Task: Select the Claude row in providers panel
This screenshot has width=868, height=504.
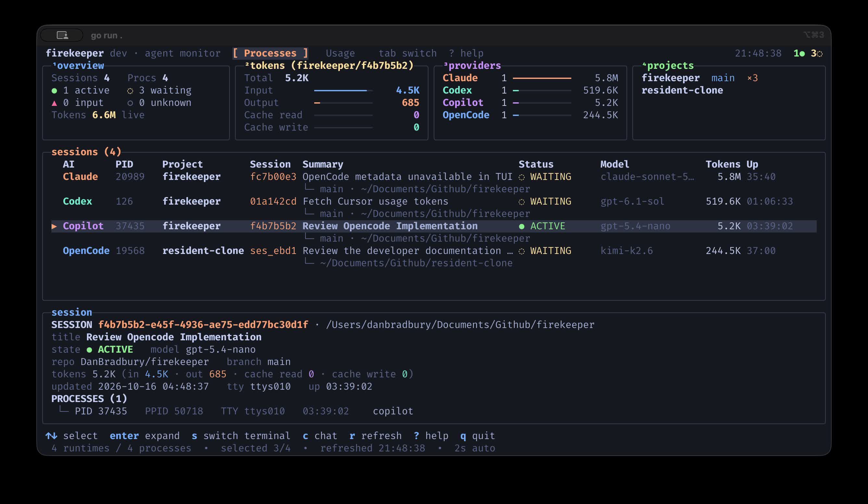Action: (x=530, y=78)
